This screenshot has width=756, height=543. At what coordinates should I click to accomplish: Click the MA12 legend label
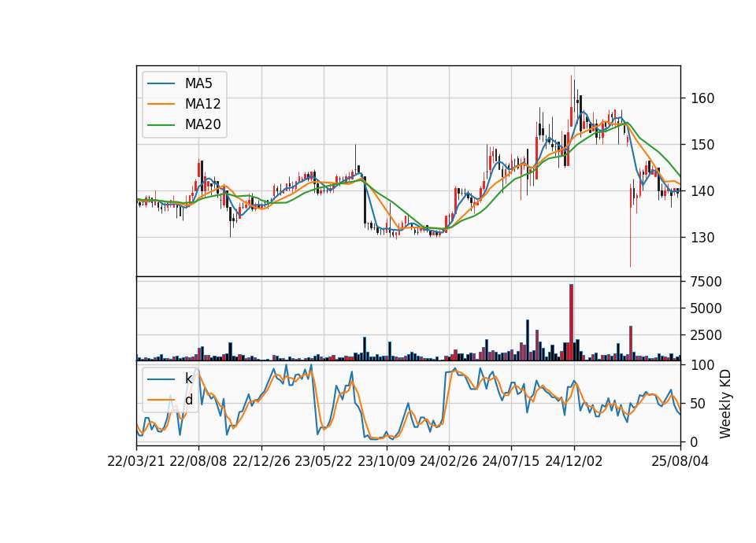pos(202,104)
